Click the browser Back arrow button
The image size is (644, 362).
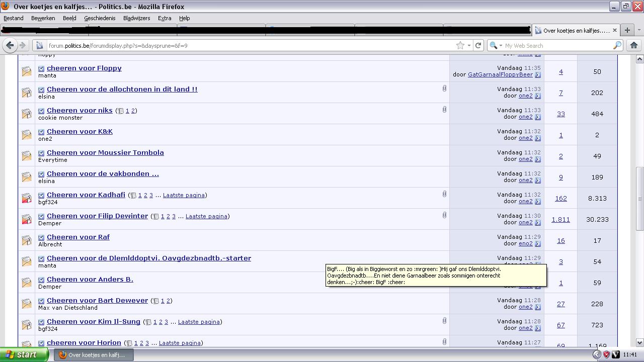coord(10,45)
